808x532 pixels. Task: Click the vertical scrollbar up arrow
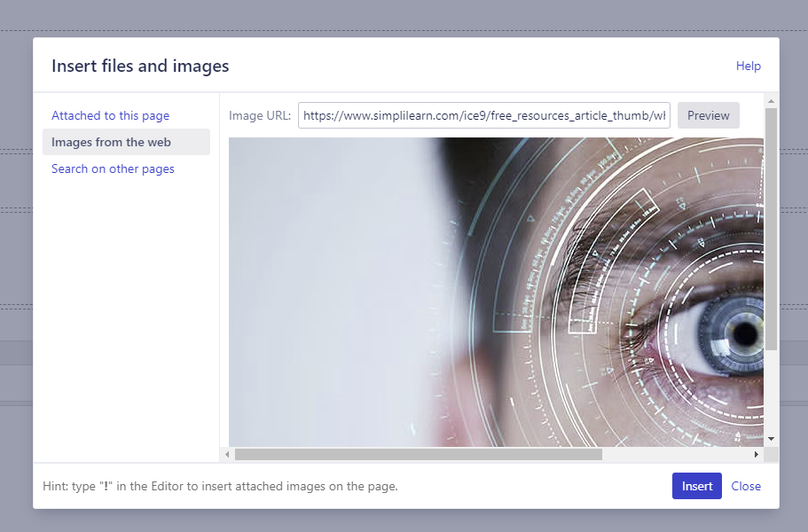(x=771, y=101)
